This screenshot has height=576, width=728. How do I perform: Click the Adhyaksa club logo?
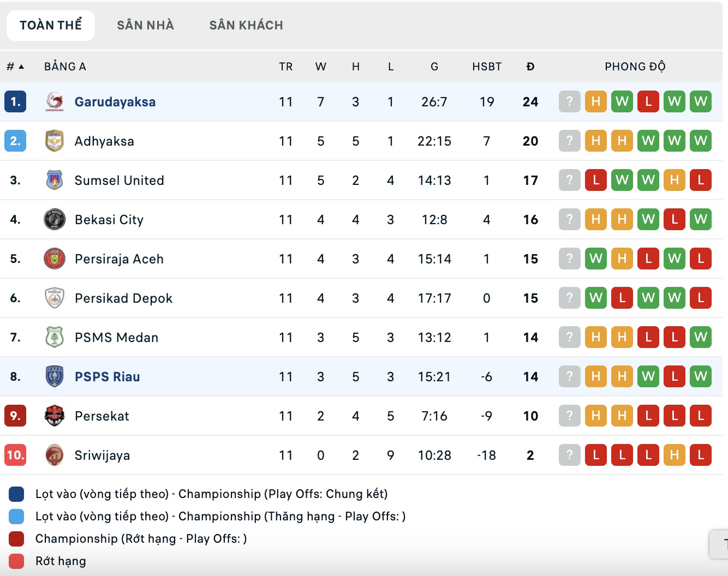click(x=54, y=141)
